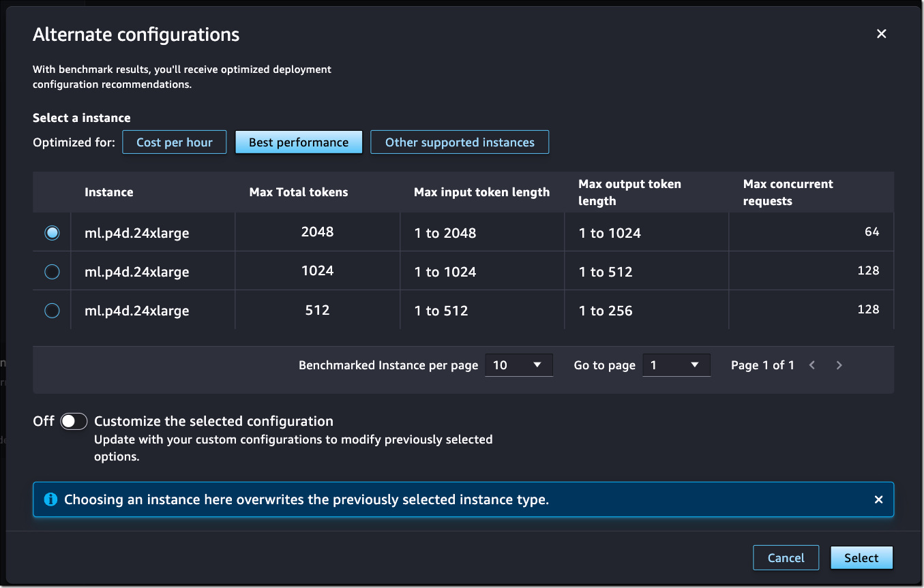Click the Go to page dropdown arrow

[695, 365]
